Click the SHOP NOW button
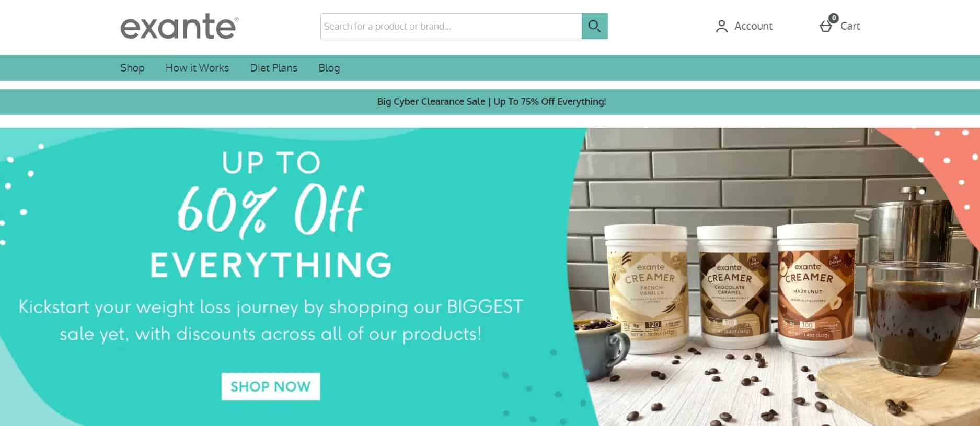 270,386
